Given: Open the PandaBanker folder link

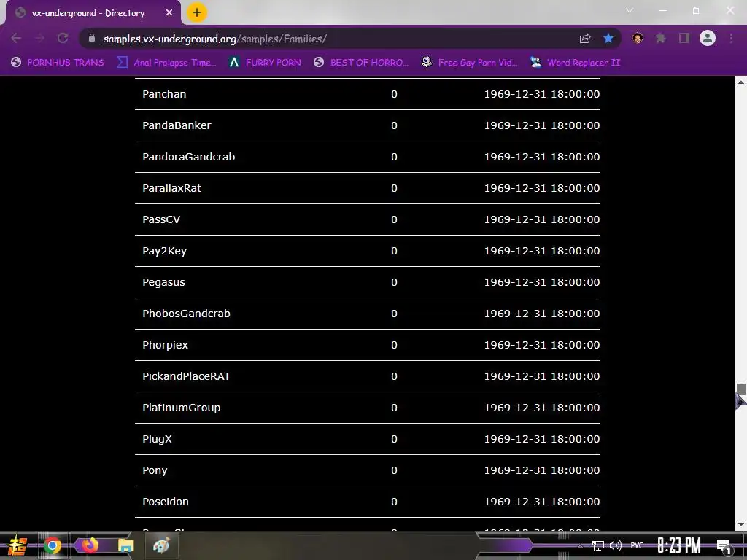Looking at the screenshot, I should pos(177,125).
